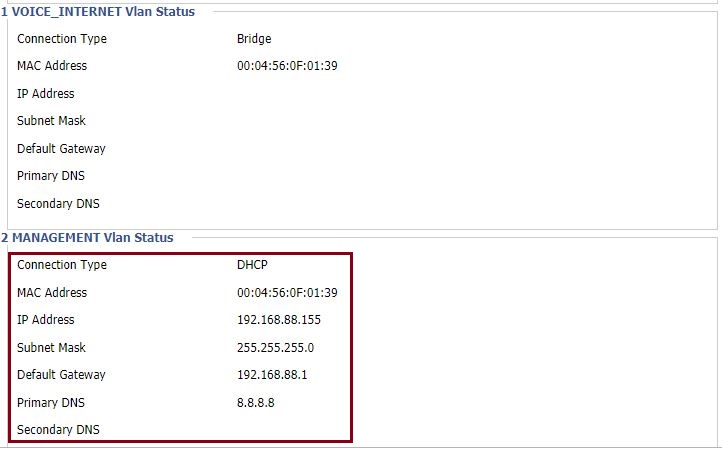
Task: Click the MANAGEMENT MAC address value
Action: pyautogui.click(x=287, y=292)
